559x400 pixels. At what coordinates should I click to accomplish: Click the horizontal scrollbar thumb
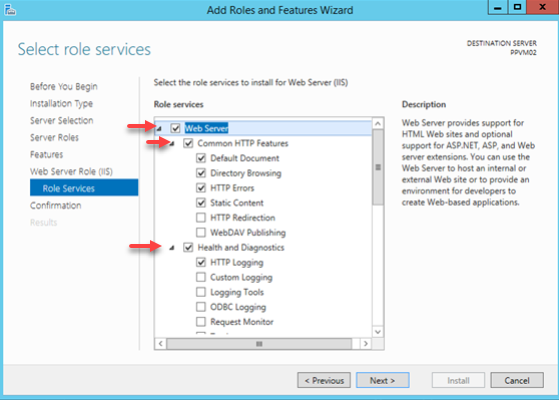click(x=259, y=344)
